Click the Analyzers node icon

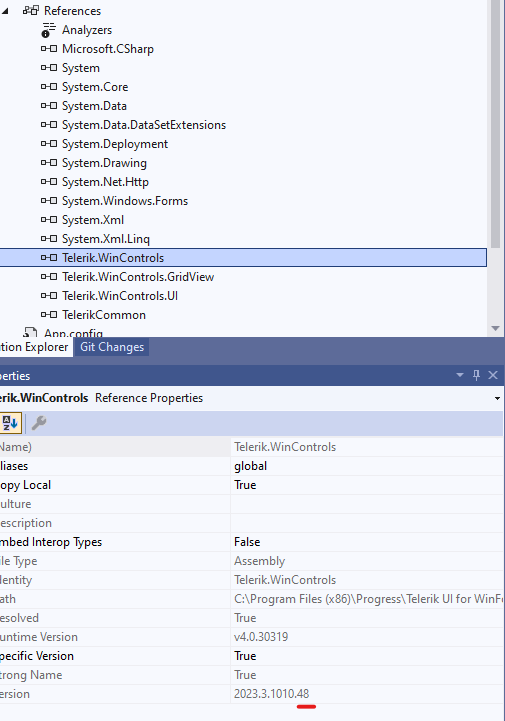tap(48, 30)
